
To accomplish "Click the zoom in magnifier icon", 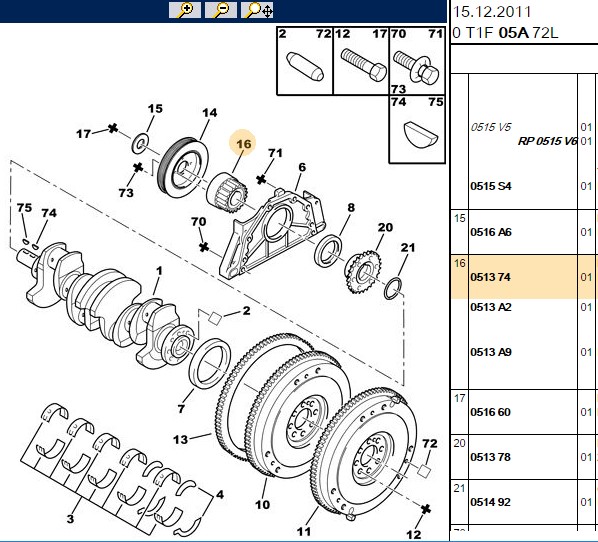I will click(x=185, y=10).
